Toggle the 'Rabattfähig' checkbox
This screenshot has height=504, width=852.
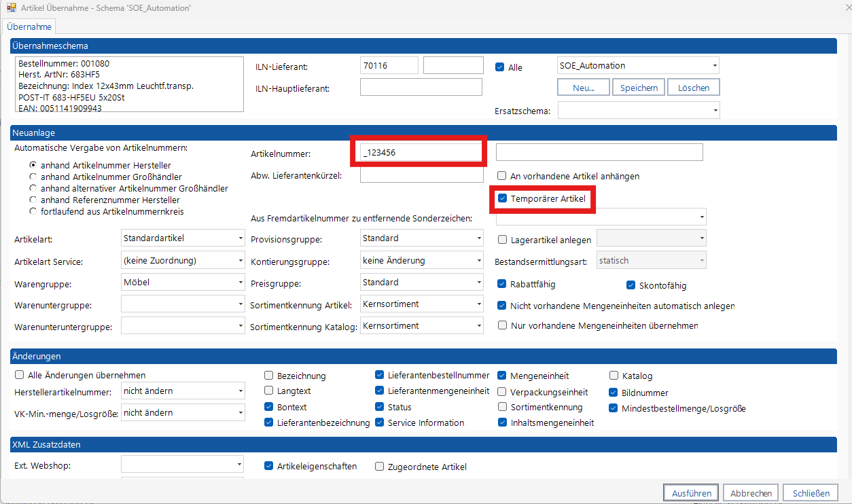click(502, 284)
